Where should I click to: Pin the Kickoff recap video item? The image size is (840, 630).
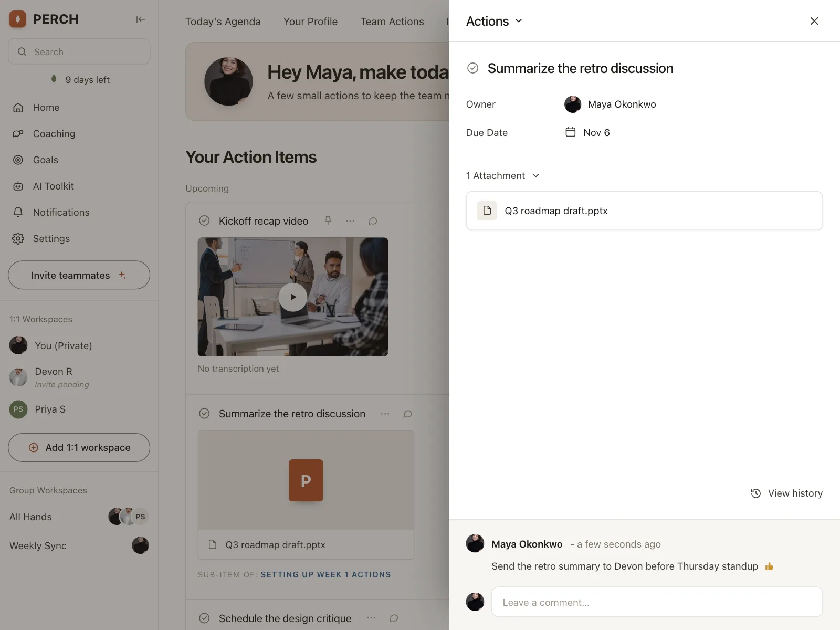click(328, 220)
